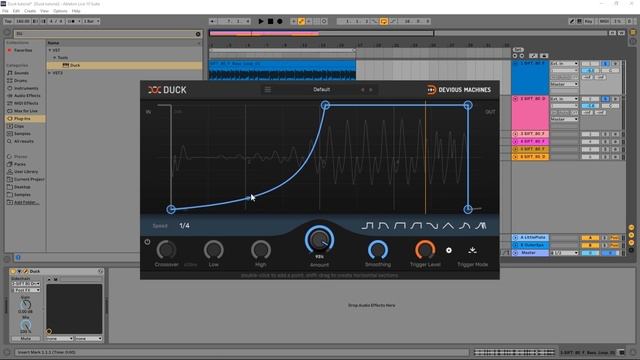640x360 pixels.
Task: Select triangle curve shape preset
Action: pyautogui.click(x=448, y=226)
